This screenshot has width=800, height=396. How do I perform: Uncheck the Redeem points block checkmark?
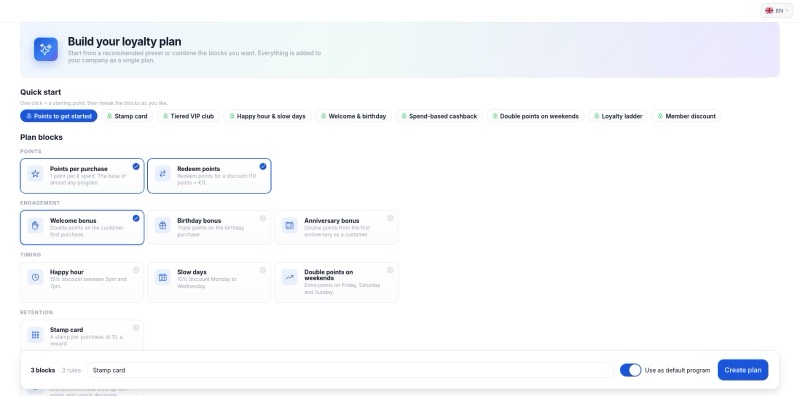click(263, 166)
